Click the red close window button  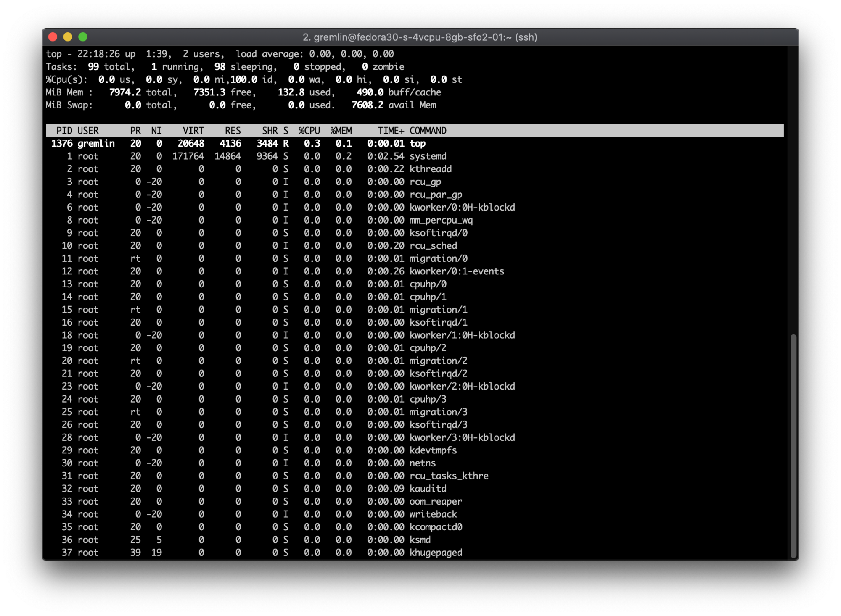pyautogui.click(x=53, y=37)
